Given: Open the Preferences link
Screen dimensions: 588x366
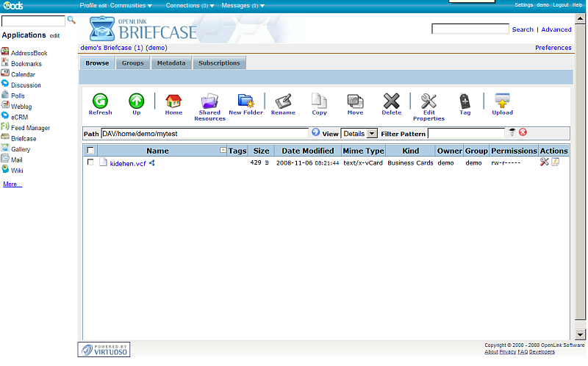Looking at the screenshot, I should click(553, 48).
